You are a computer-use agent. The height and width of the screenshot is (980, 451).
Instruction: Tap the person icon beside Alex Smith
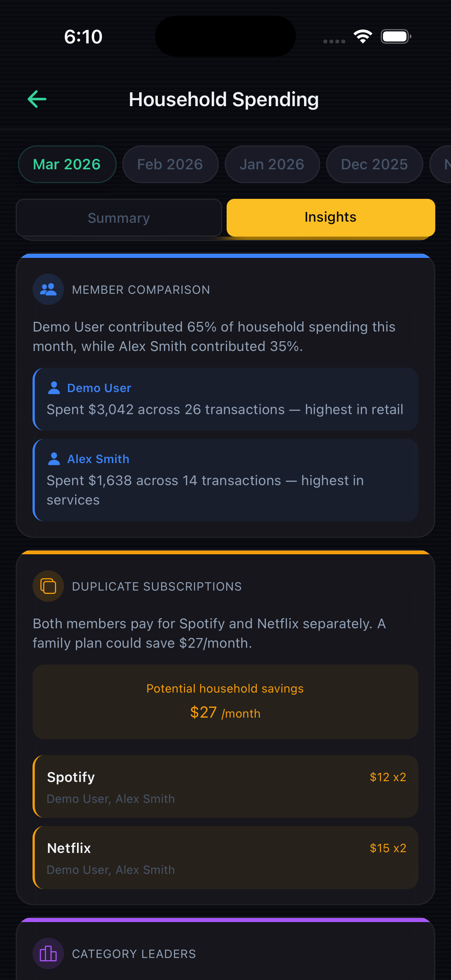coord(54,459)
